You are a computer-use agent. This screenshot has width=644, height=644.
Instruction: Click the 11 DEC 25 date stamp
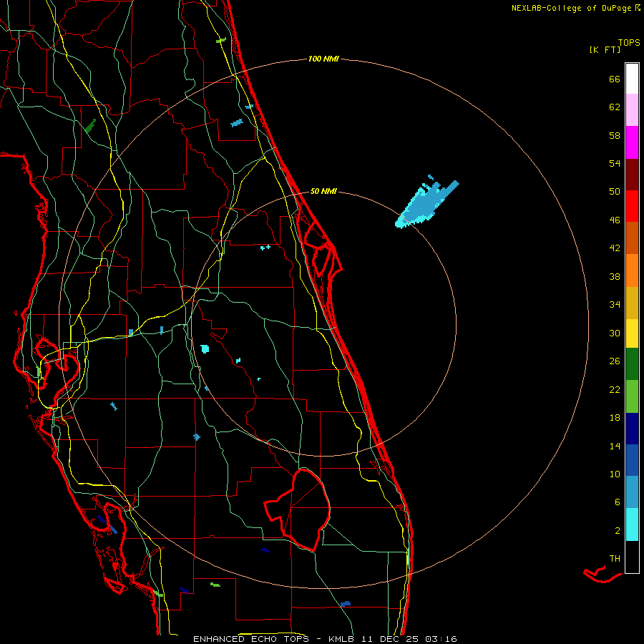(390, 639)
